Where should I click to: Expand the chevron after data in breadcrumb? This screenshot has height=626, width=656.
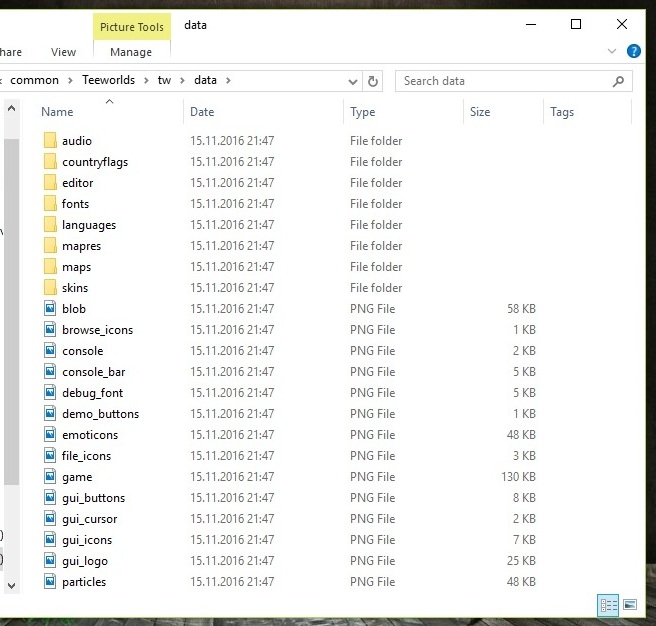[x=228, y=80]
